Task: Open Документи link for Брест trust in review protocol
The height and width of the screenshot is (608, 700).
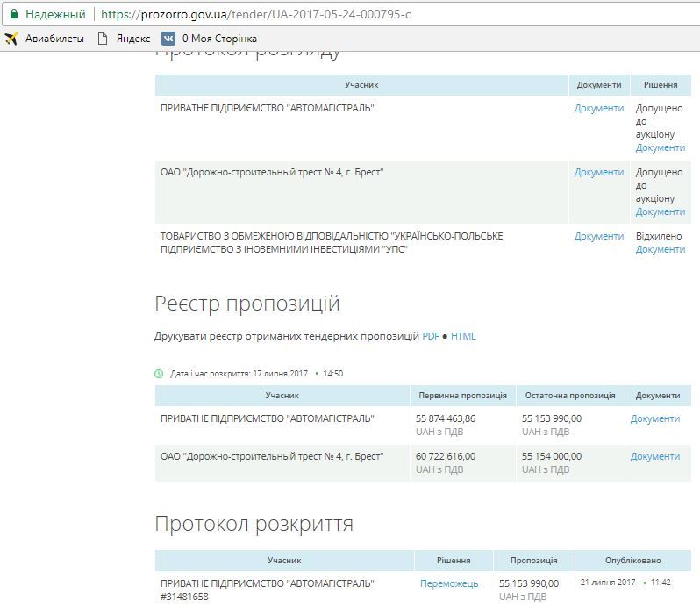Action: (x=598, y=172)
